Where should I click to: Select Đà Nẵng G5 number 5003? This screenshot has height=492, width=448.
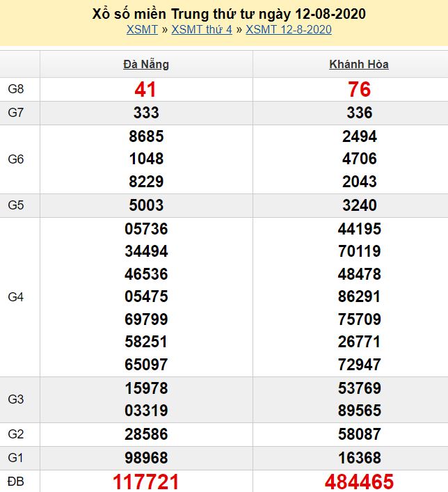click(146, 205)
